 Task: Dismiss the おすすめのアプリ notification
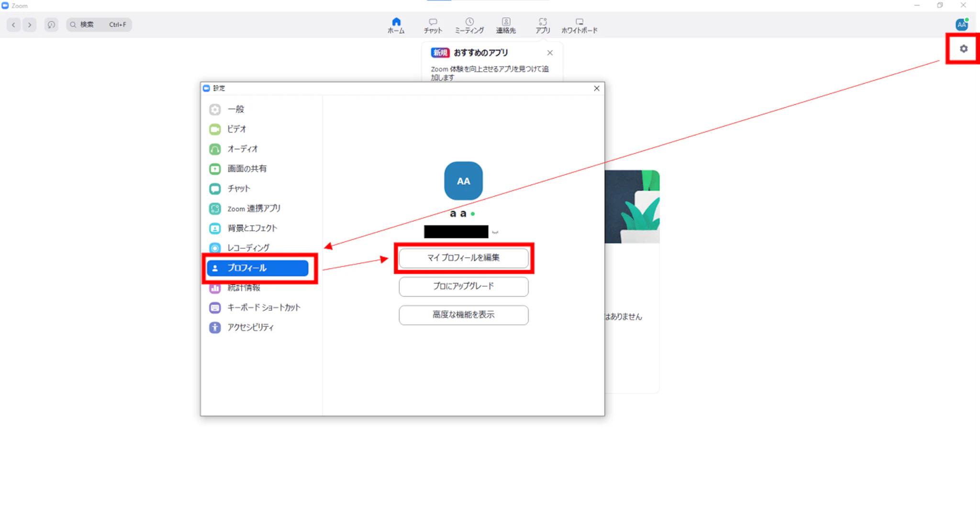coord(550,53)
